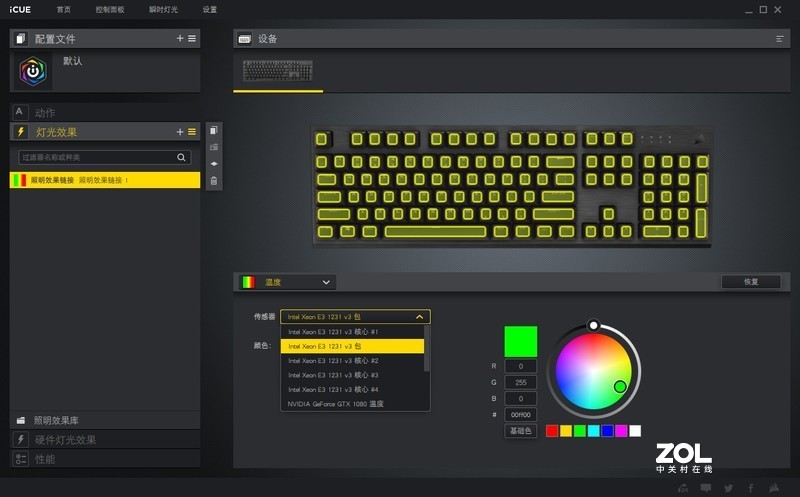This screenshot has width=800, height=497.
Task: Expand the 性能 section
Action: tap(105, 459)
